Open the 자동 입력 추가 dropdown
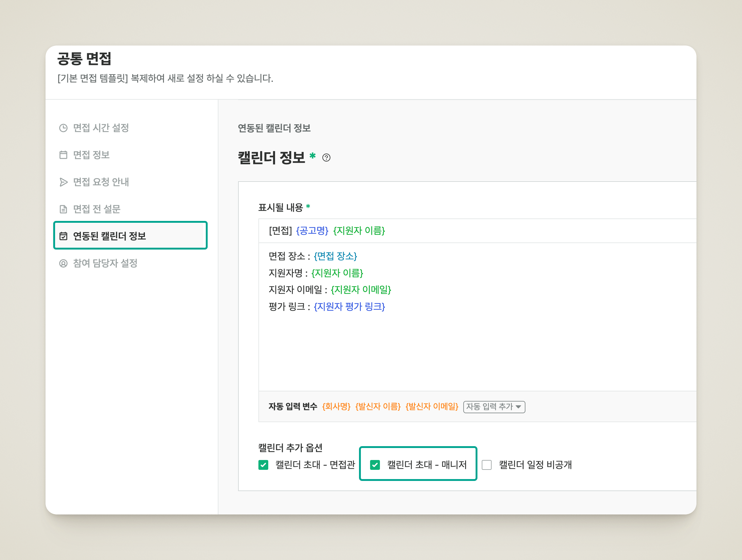742x560 pixels. pos(494,407)
